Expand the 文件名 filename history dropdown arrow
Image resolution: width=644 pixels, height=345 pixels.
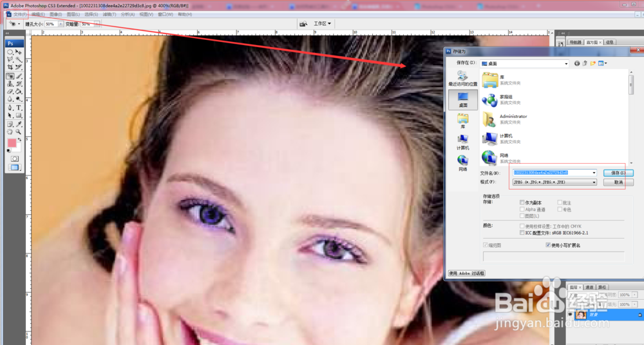(594, 173)
